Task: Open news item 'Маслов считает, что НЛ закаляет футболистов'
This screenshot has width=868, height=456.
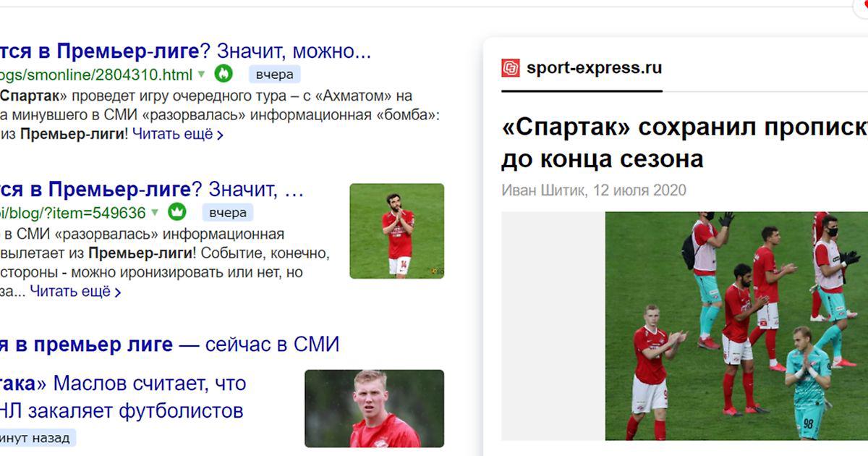Action: tap(123, 397)
